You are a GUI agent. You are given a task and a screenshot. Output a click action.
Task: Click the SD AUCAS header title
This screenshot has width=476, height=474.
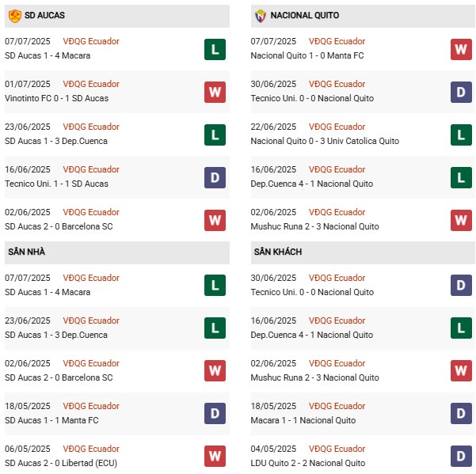tap(45, 16)
